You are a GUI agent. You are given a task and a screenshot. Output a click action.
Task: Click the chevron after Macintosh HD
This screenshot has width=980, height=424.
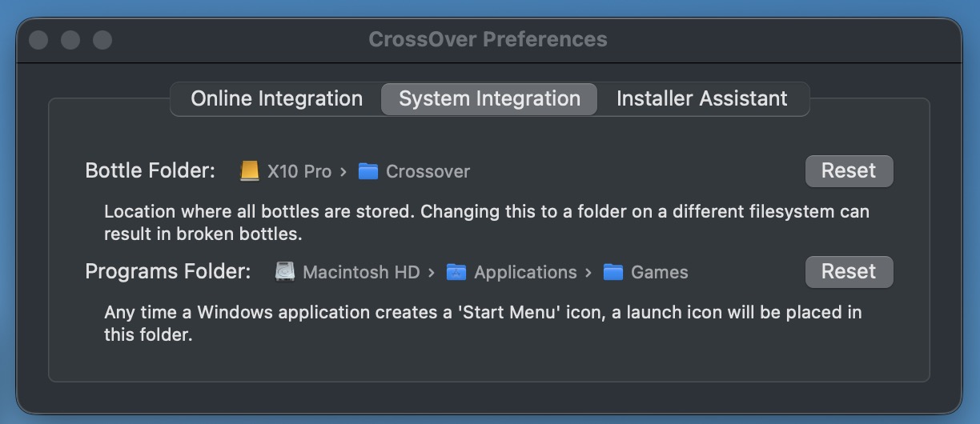pyautogui.click(x=432, y=272)
